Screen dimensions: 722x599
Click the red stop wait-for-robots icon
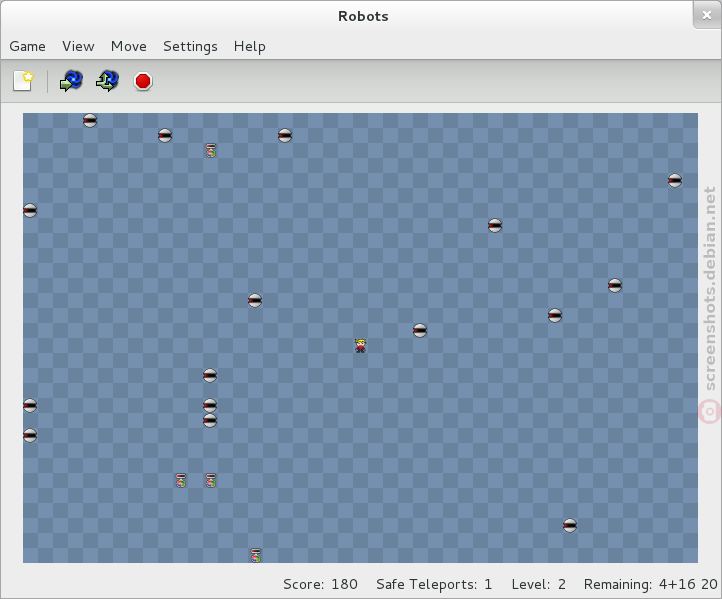(x=143, y=81)
